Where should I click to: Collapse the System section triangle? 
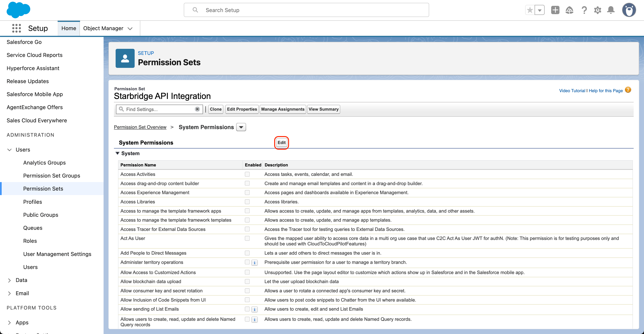coord(117,153)
